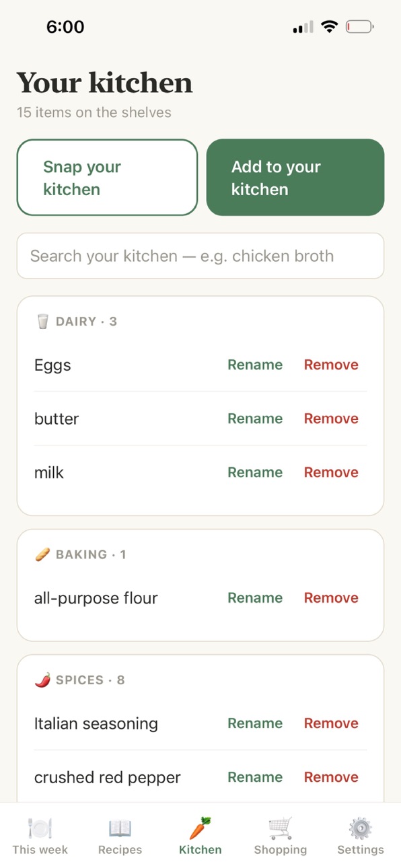The image size is (401, 868).
Task: Tap the Dairy milk glass icon
Action: click(42, 322)
